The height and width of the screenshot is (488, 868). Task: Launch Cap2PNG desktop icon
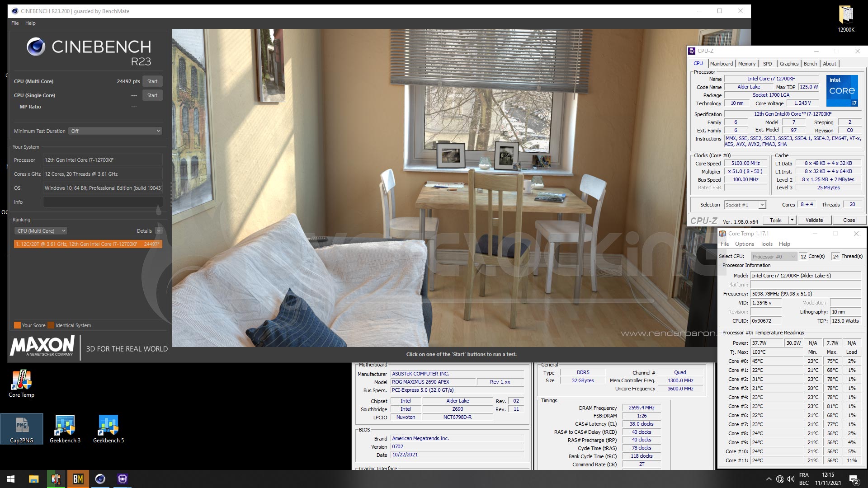click(21, 429)
